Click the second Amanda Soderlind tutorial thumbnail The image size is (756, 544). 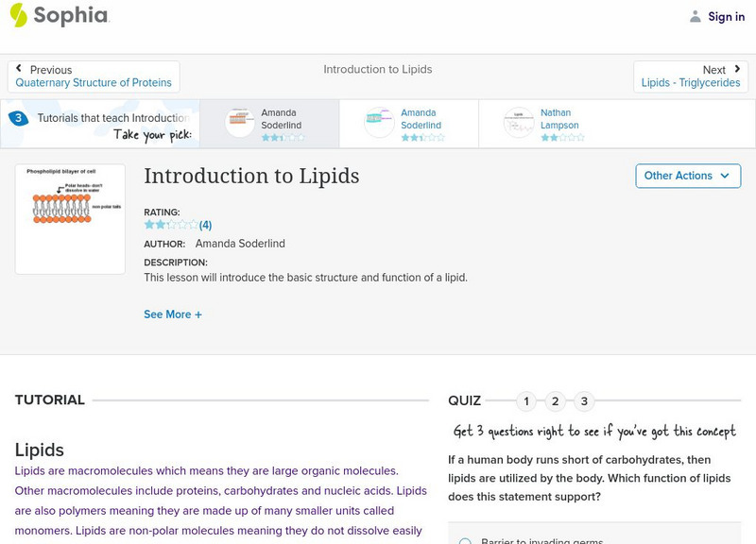378,121
